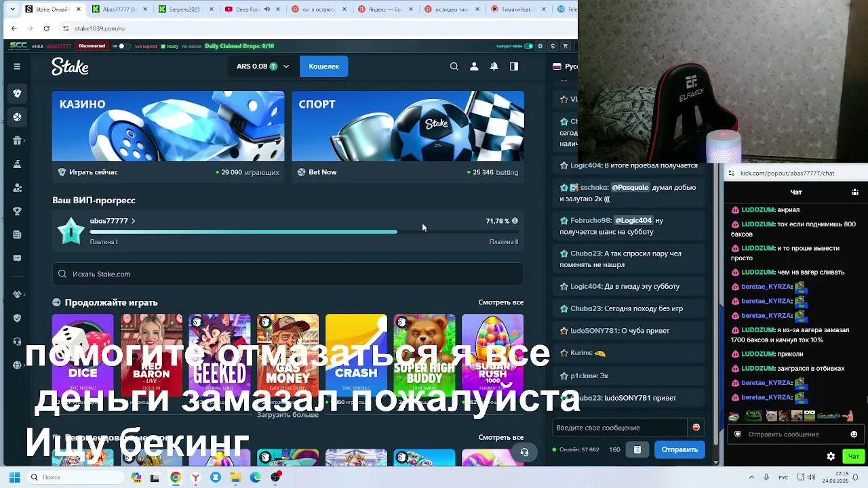The image size is (868, 488).
Task: Click the info icon beside 71,78 %
Action: pos(515,221)
